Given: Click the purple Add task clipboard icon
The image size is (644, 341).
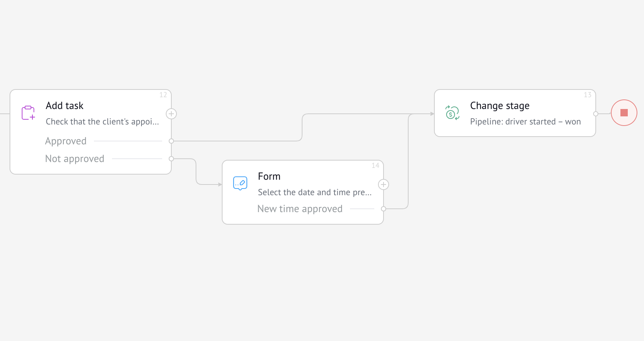Looking at the screenshot, I should [28, 113].
